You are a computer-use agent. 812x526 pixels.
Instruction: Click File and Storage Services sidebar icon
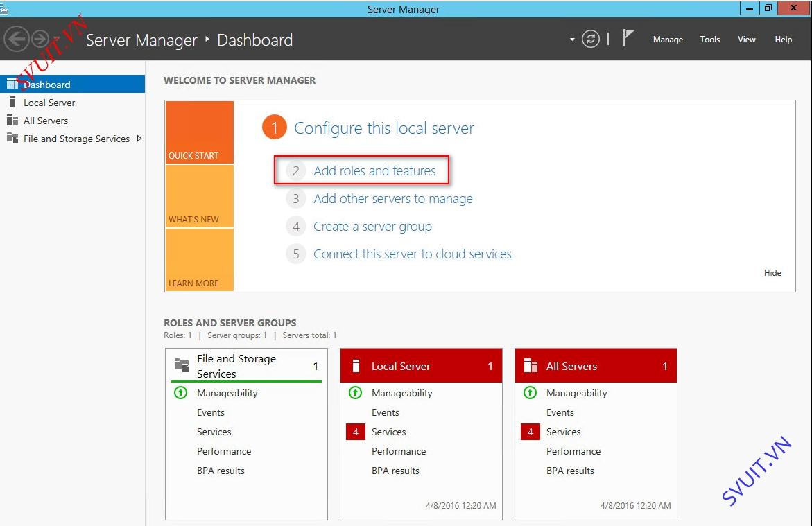pos(12,138)
